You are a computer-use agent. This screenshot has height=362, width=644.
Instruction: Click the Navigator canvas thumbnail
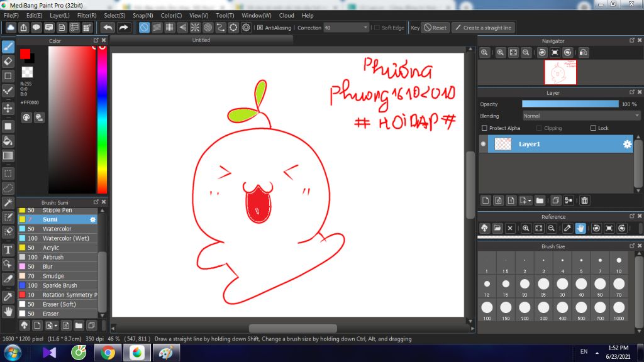[x=560, y=72]
